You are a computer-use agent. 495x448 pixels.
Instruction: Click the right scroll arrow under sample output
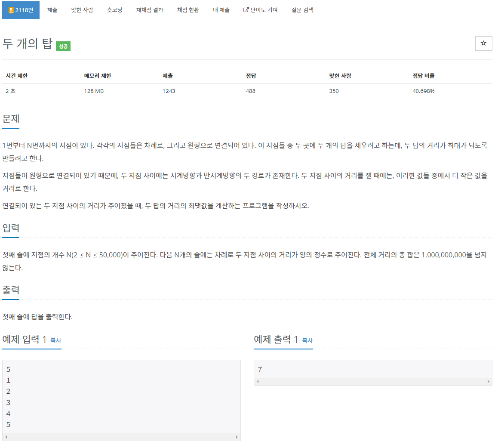click(489, 381)
